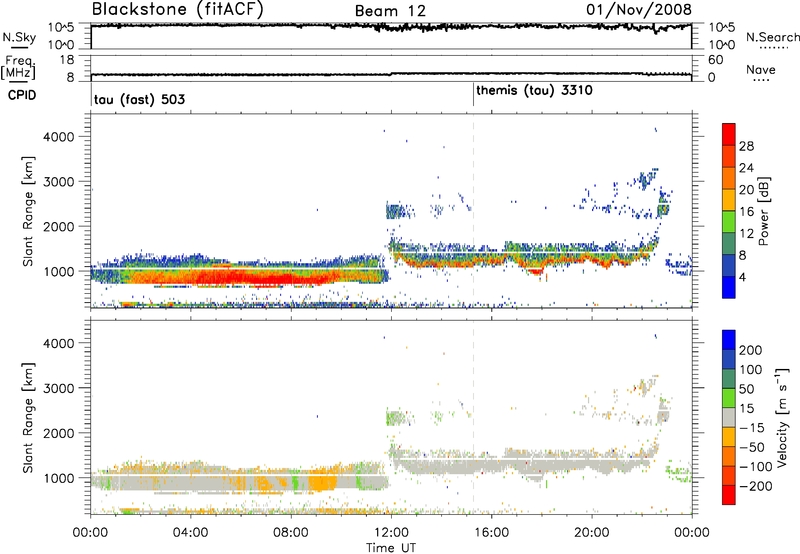Pick the yellow-orange Velocity segment between -15 and -50
Viewport: 800px width, 554px height.
(x=729, y=437)
